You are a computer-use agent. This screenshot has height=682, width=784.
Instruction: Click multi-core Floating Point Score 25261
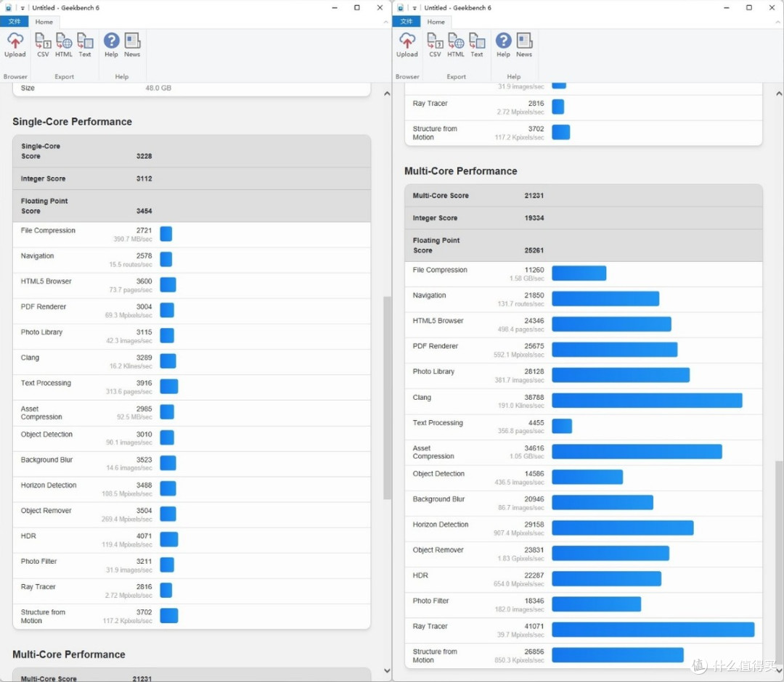(534, 250)
